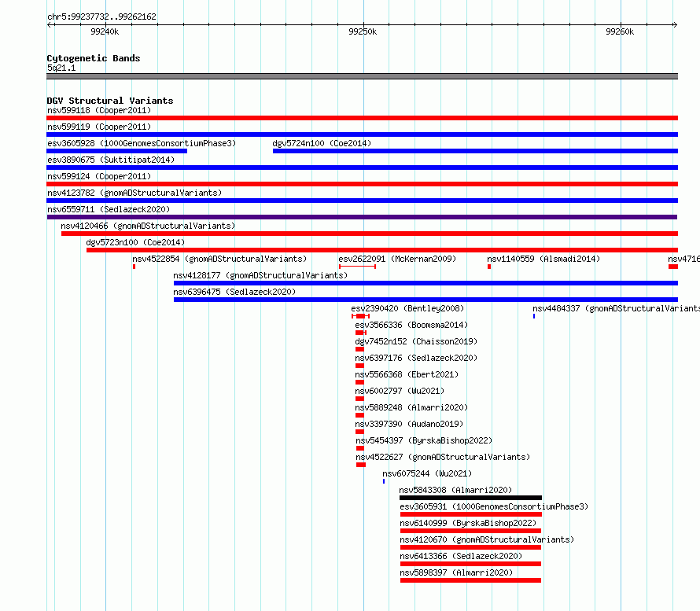This screenshot has width=700, height=611.
Task: Click the black nsv5843308 variant bar
Action: coord(470,498)
